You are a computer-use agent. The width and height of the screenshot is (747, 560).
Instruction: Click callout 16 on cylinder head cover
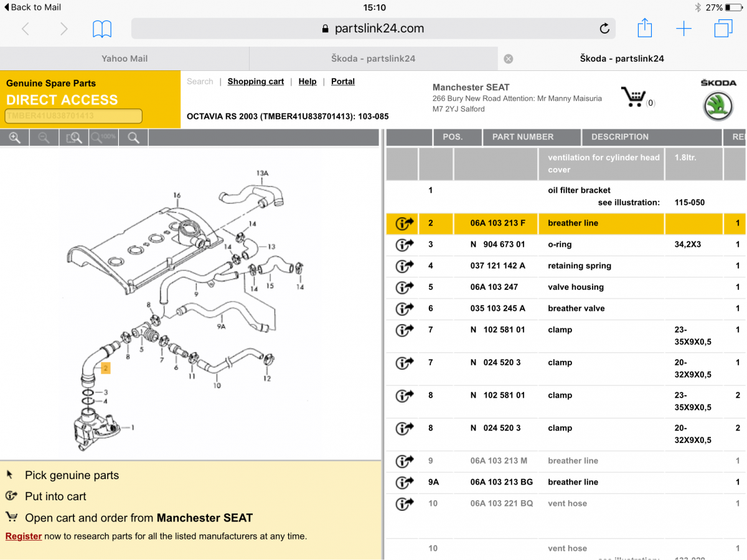click(x=177, y=195)
